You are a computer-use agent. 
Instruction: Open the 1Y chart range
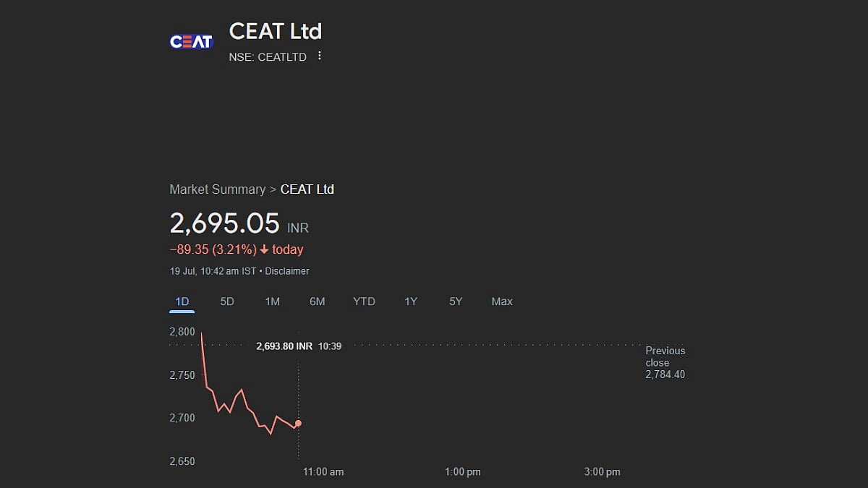click(411, 301)
